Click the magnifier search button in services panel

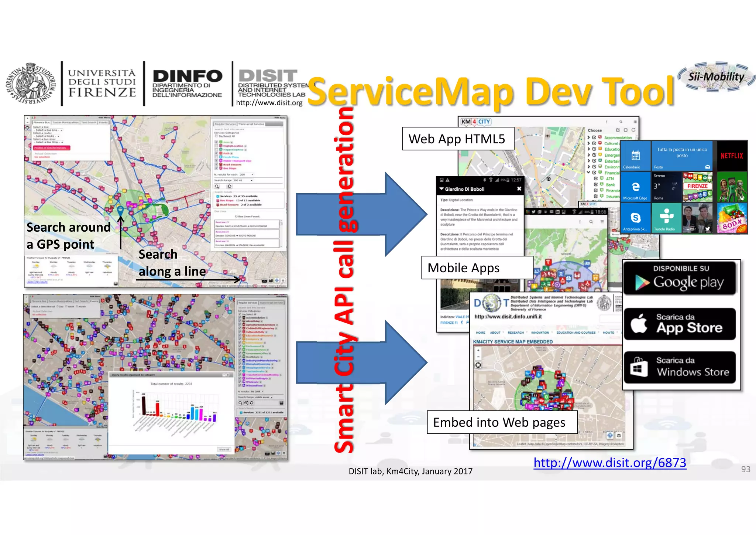217,186
